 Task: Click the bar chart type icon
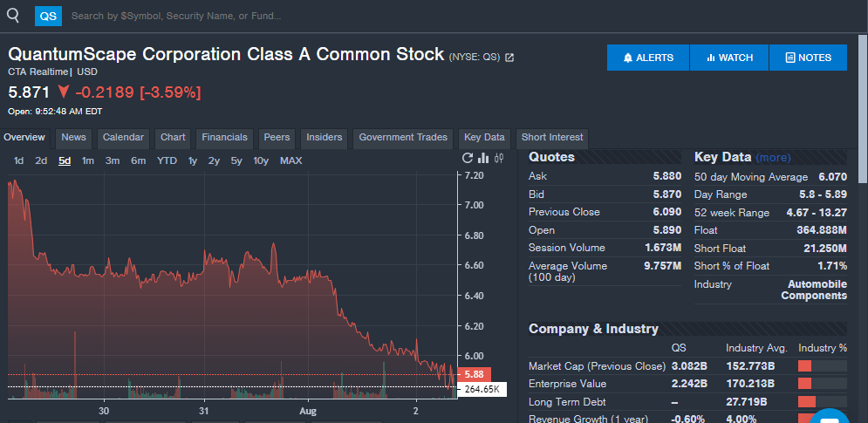coord(482,159)
